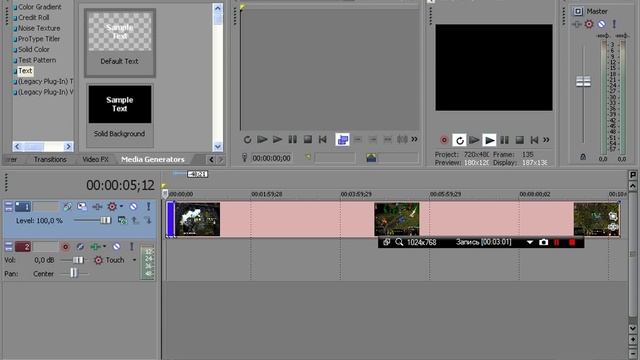
Task: Stop the video preview playback
Action: coord(520,140)
